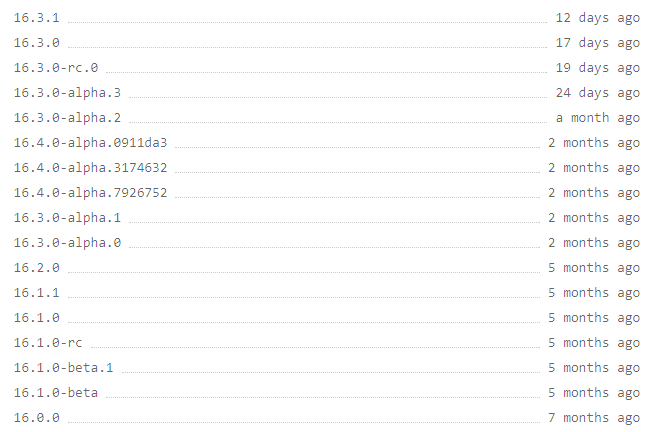Click version 16.1.0-beta entry
This screenshot has height=432, width=663.
[56, 392]
